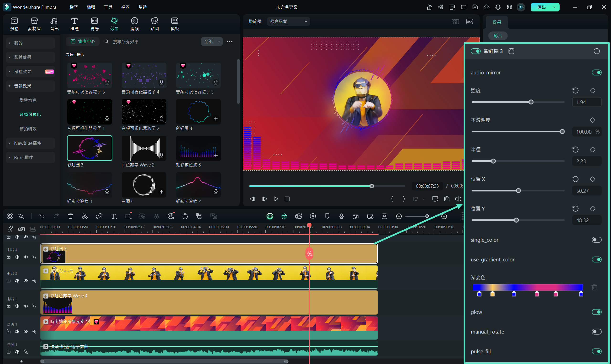Mute the 影片 3 track speaker
Image resolution: width=611 pixels, height=364 pixels.
[x=17, y=280]
